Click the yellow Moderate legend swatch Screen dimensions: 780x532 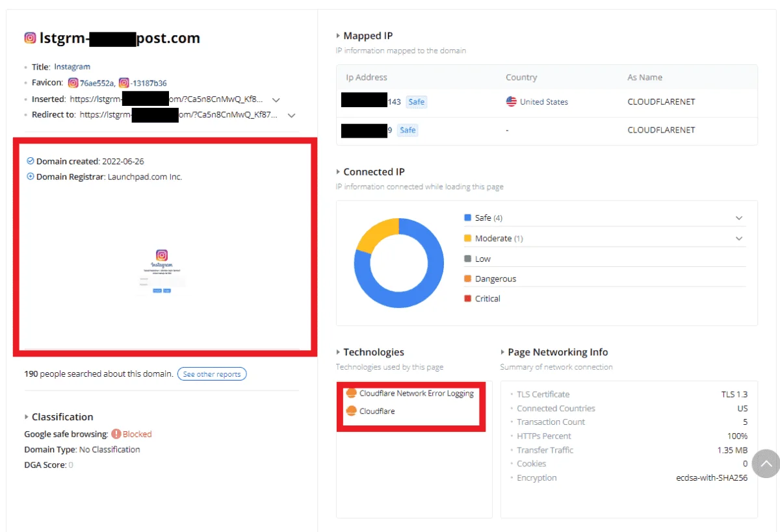point(467,238)
